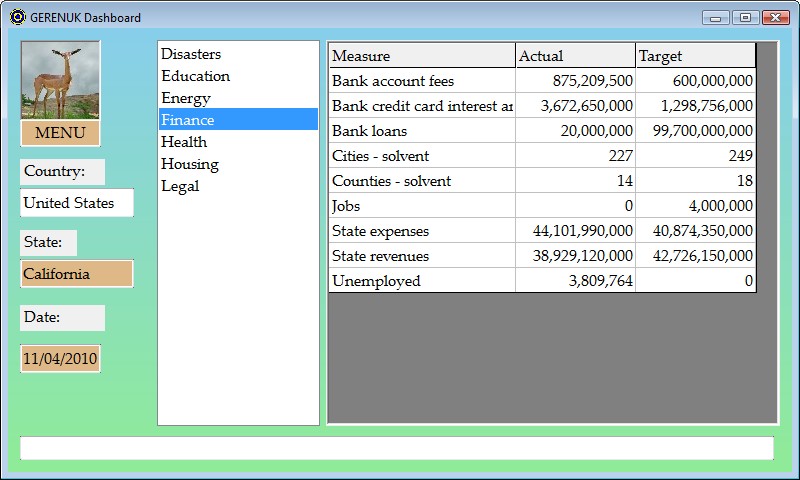Click the Unemployed actual value cell
Image resolution: width=800 pixels, height=480 pixels.
[x=575, y=281]
